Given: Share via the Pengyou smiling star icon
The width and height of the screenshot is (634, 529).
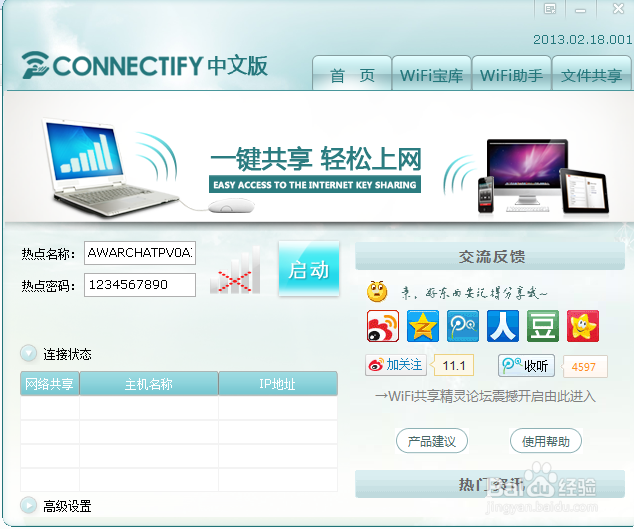Looking at the screenshot, I should (583, 326).
